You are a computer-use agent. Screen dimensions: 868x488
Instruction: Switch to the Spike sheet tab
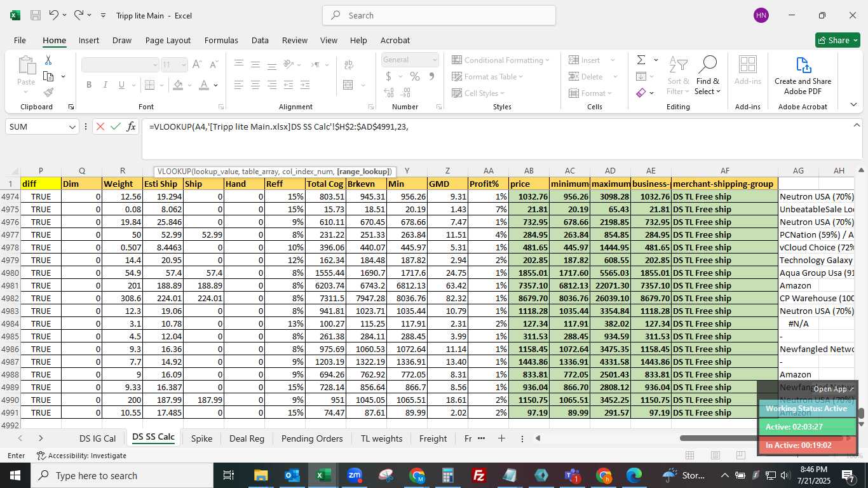[x=201, y=438]
